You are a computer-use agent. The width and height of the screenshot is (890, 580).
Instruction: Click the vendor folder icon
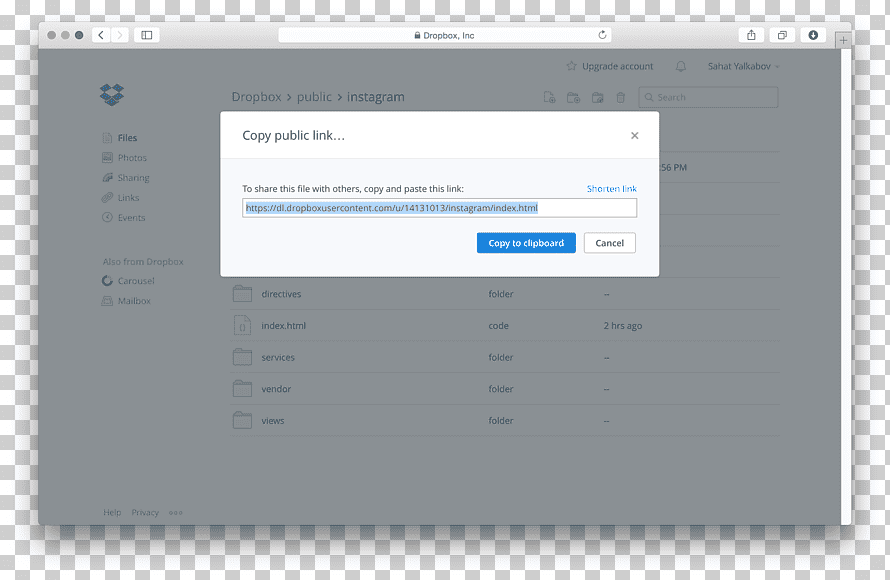[x=242, y=389]
